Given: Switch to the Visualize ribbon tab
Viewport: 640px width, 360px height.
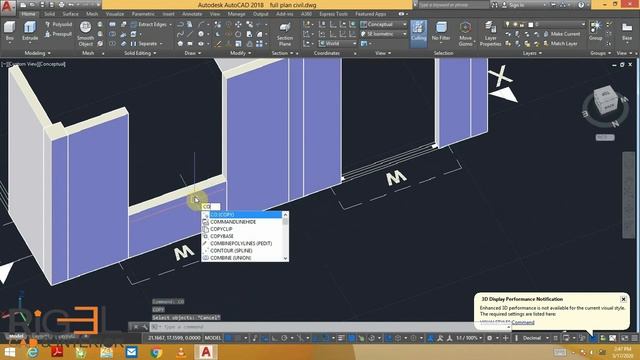Looking at the screenshot, I should point(115,14).
